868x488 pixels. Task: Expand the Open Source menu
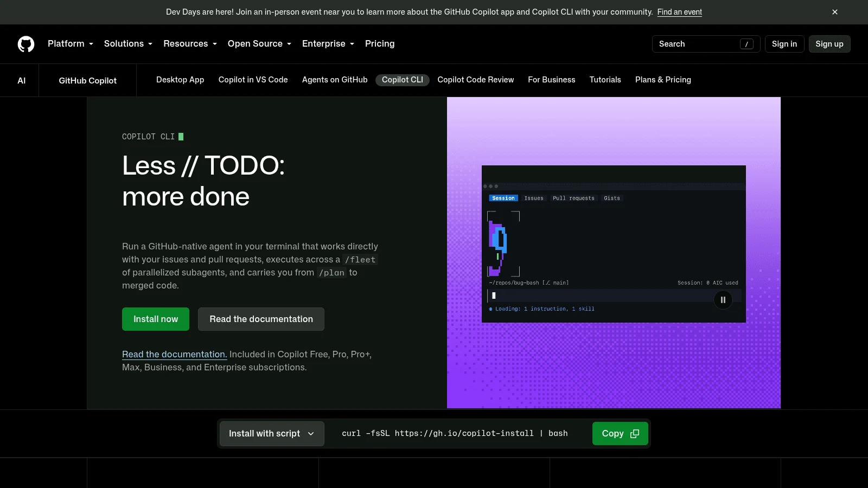(x=259, y=44)
